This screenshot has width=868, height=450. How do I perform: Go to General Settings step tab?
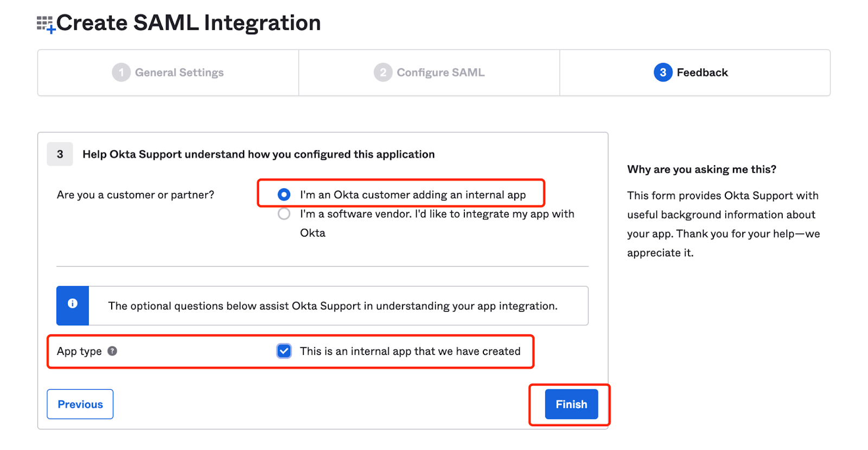[168, 73]
